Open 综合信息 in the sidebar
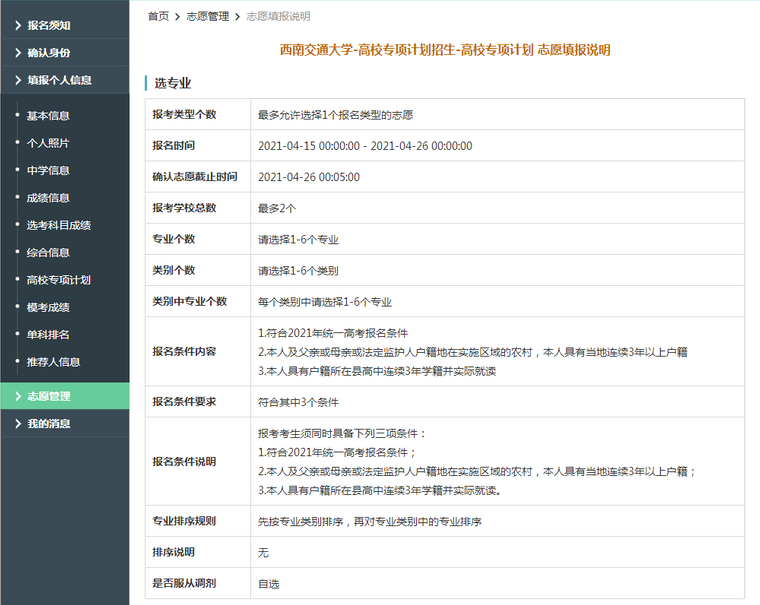760x605 pixels. [x=48, y=253]
